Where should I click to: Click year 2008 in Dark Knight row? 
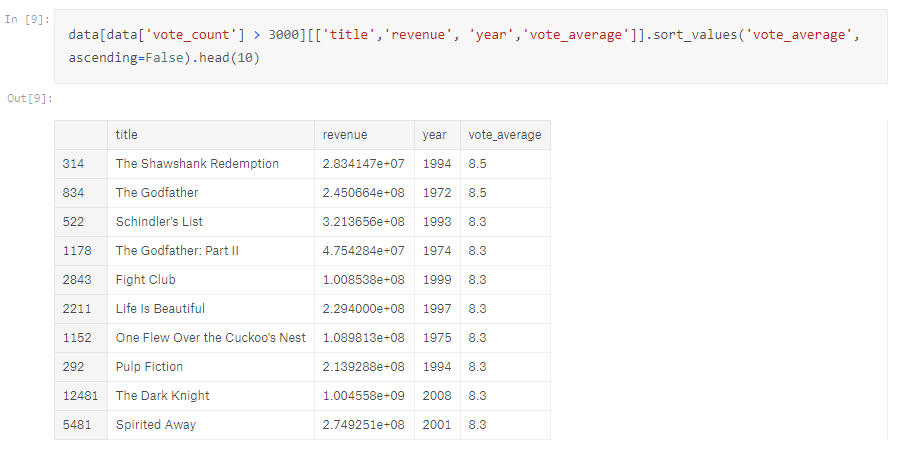click(437, 396)
